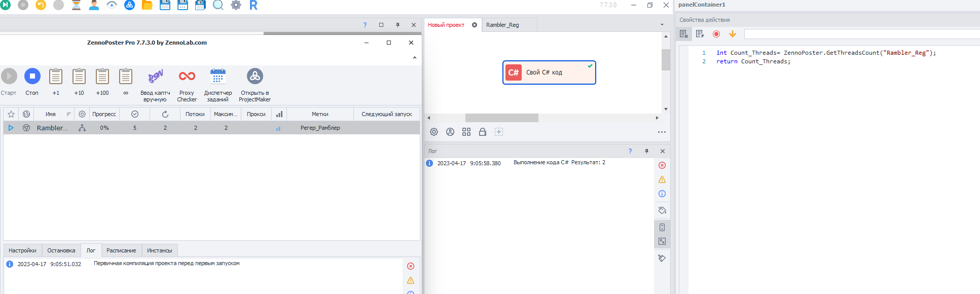Image resolution: width=980 pixels, height=294 pixels.
Task: Toggle the padlock icon below canvas
Action: [x=483, y=132]
